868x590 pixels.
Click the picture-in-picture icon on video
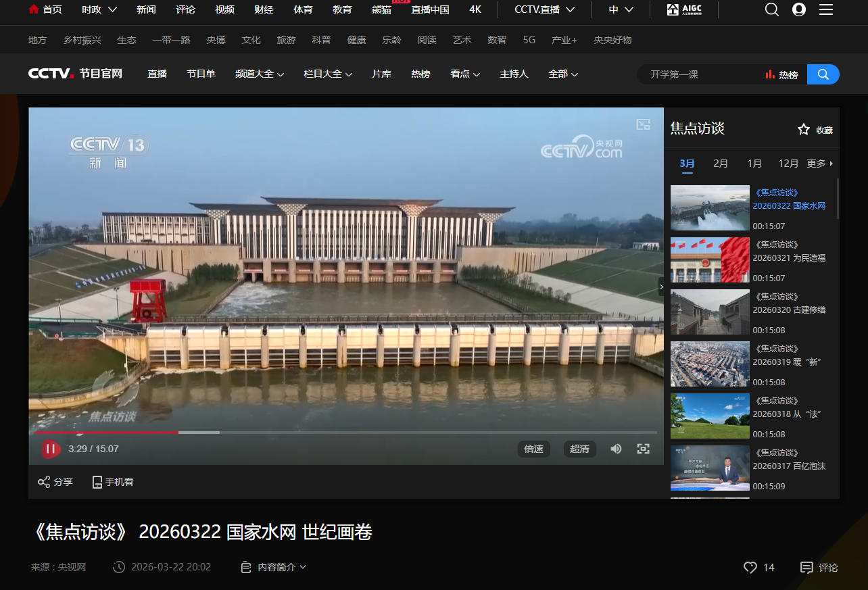click(x=643, y=124)
